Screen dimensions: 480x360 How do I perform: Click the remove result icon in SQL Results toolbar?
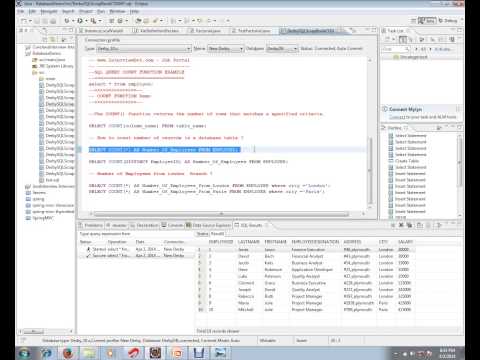click(401, 225)
